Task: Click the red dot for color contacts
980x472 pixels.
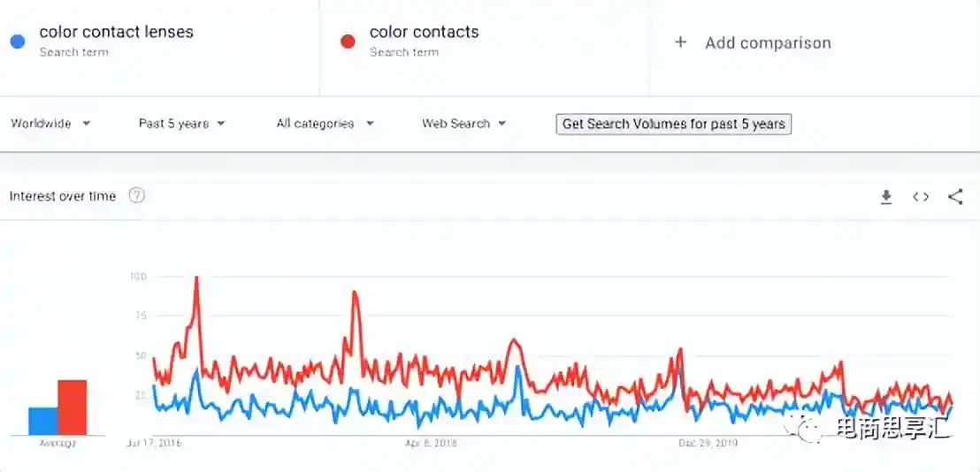Action: [348, 42]
